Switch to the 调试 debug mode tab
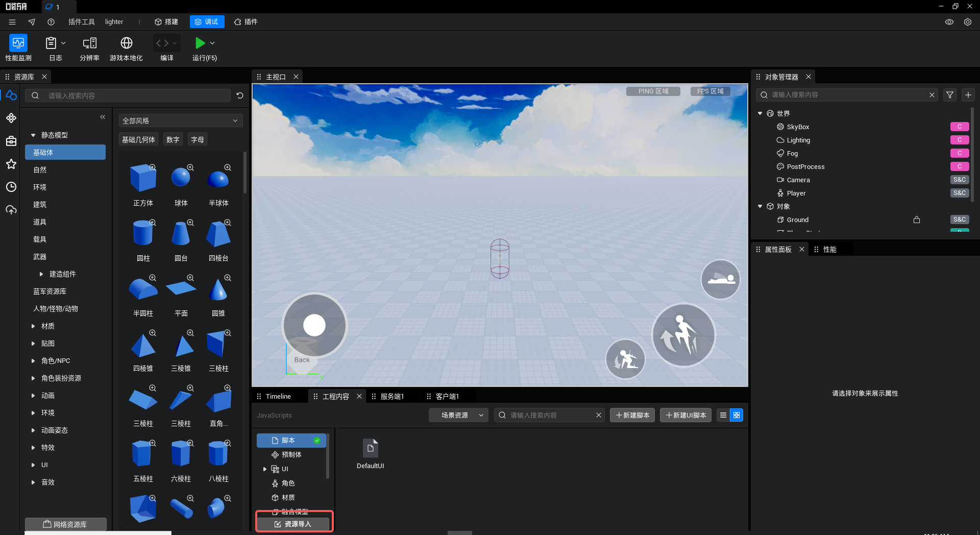 206,22
